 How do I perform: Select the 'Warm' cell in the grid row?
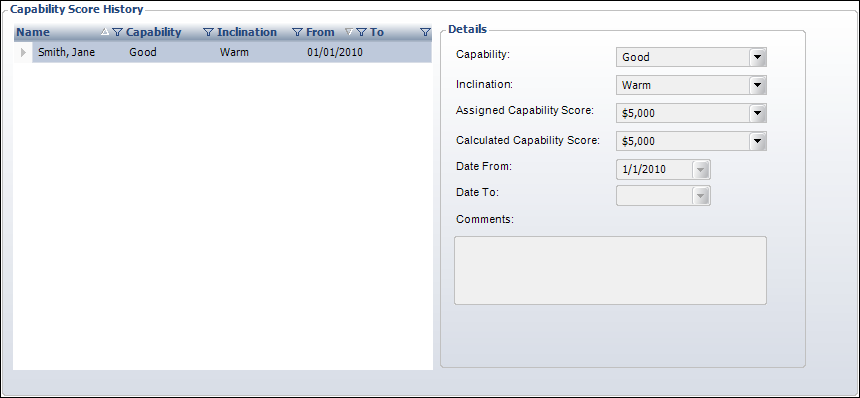tap(234, 53)
